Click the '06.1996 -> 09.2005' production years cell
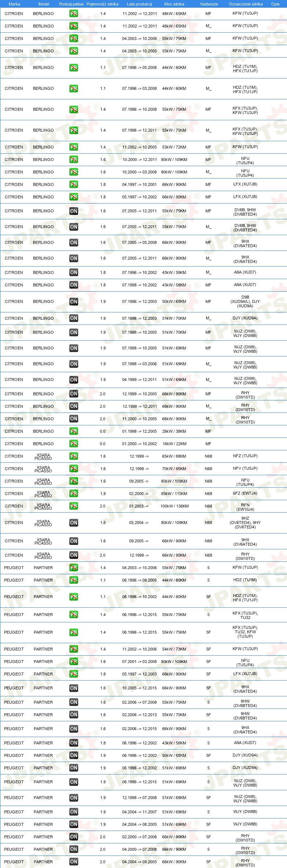287x868 pixels. 139,580
